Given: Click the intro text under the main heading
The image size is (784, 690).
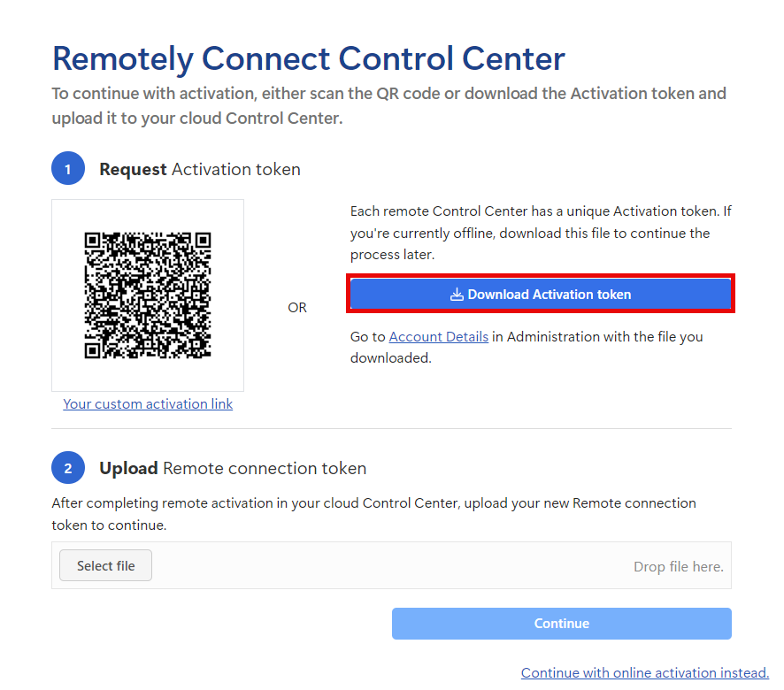Looking at the screenshot, I should click(x=388, y=105).
